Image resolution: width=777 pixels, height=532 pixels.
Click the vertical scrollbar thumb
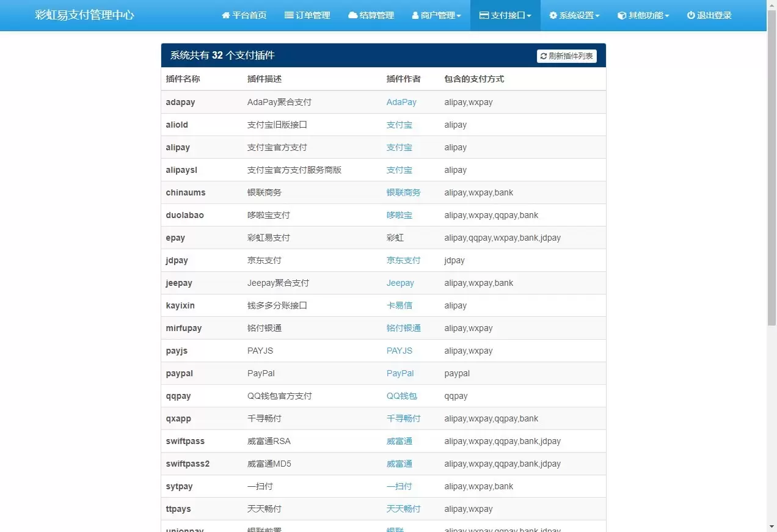tap(772, 169)
